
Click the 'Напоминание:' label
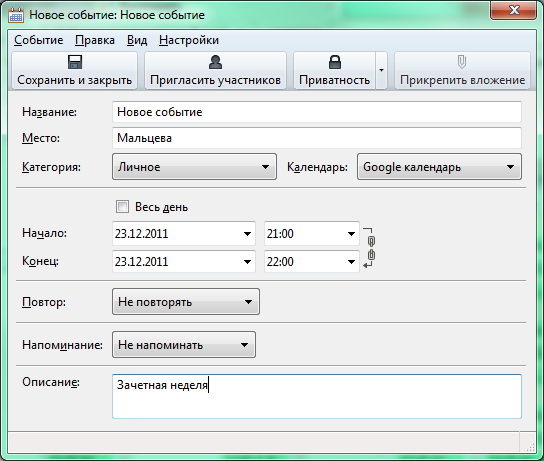click(x=62, y=345)
